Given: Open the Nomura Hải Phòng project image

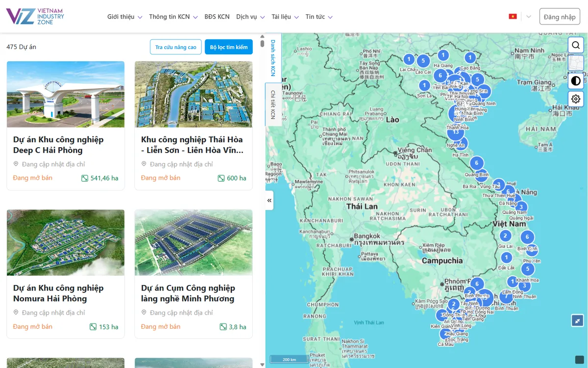Looking at the screenshot, I should point(66,243).
